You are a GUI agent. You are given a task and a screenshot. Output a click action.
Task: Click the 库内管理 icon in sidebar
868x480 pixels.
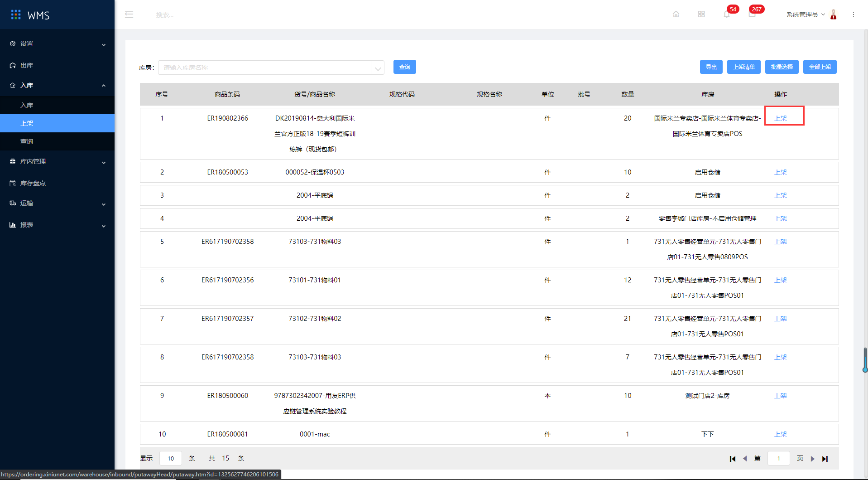point(13,161)
